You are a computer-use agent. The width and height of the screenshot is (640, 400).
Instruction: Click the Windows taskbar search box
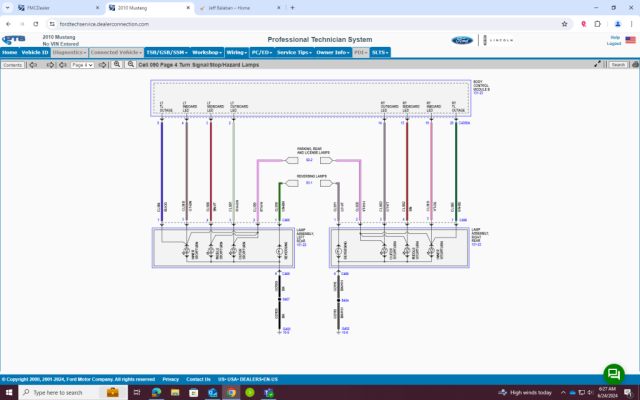pyautogui.click(x=73, y=392)
